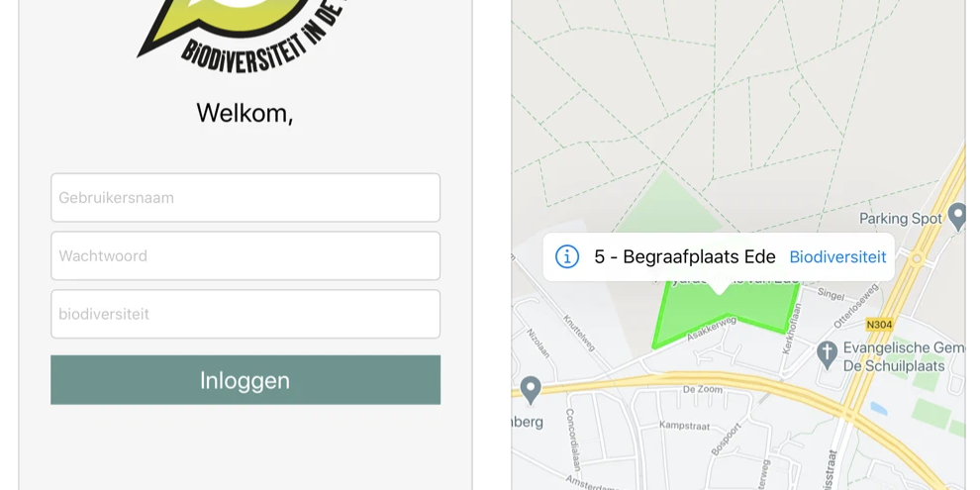Click the '5 - Begraafplaats Ede' callout title

click(685, 257)
